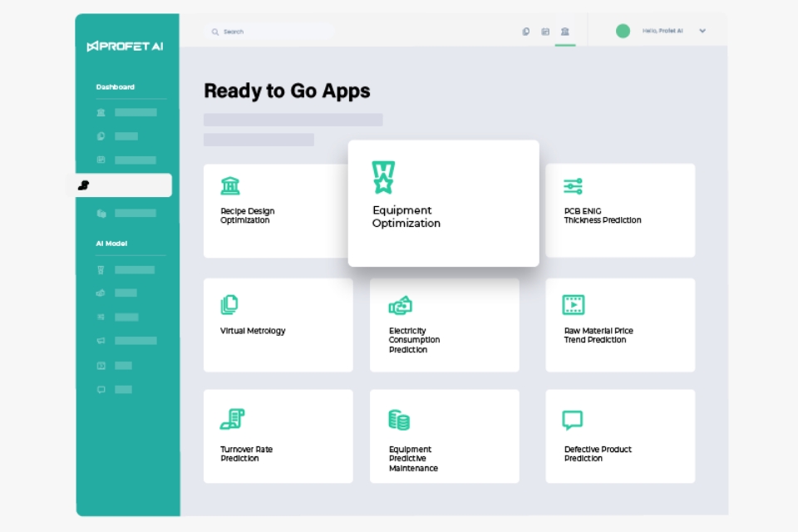Click into the Search field

coord(270,32)
